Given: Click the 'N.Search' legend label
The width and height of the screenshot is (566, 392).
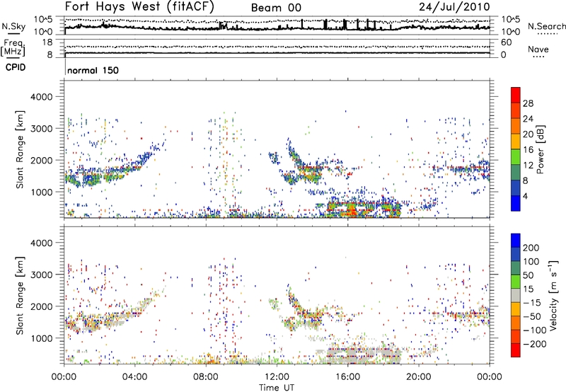Looking at the screenshot, I should [x=546, y=26].
